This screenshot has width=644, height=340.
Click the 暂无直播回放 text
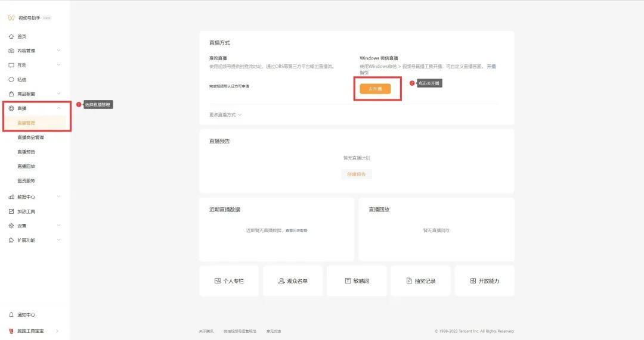[436, 230]
